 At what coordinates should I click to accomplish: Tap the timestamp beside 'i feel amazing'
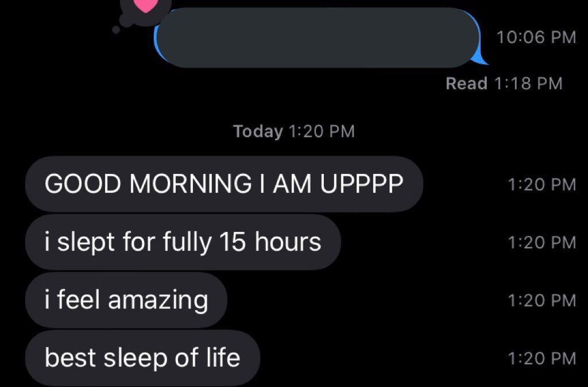pos(542,300)
